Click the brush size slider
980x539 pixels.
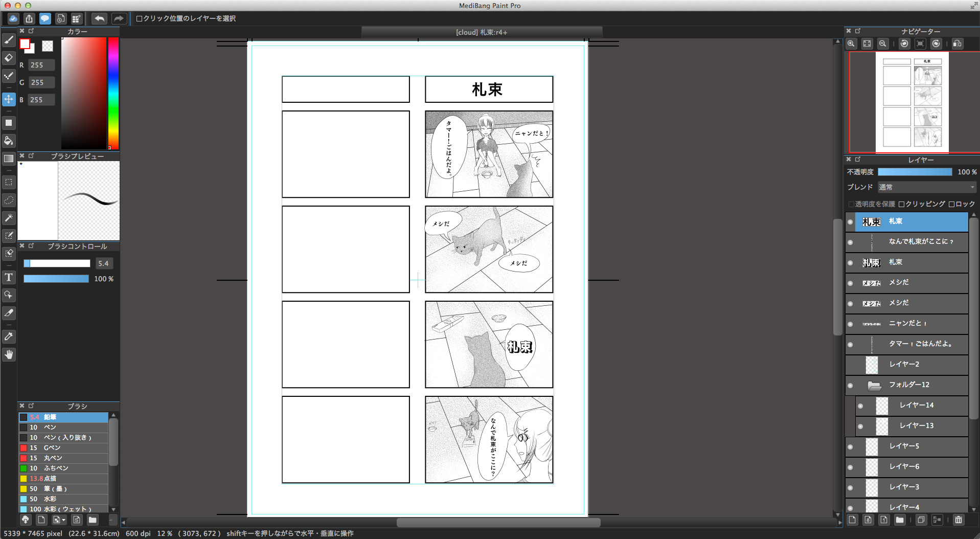[x=57, y=263]
